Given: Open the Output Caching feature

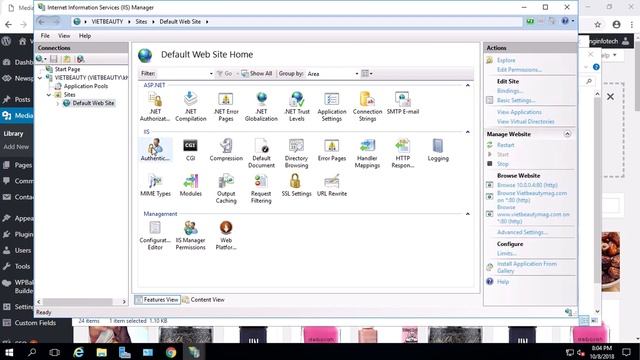Looking at the screenshot, I should click(226, 189).
